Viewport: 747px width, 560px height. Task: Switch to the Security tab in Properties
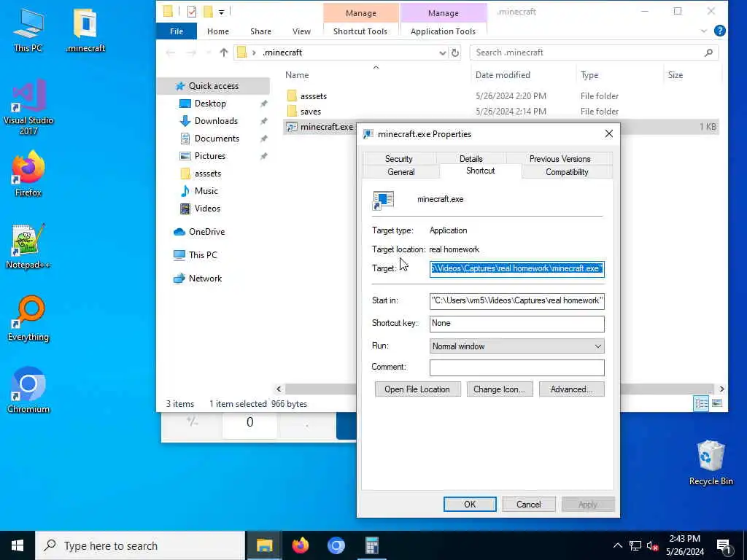(x=399, y=158)
